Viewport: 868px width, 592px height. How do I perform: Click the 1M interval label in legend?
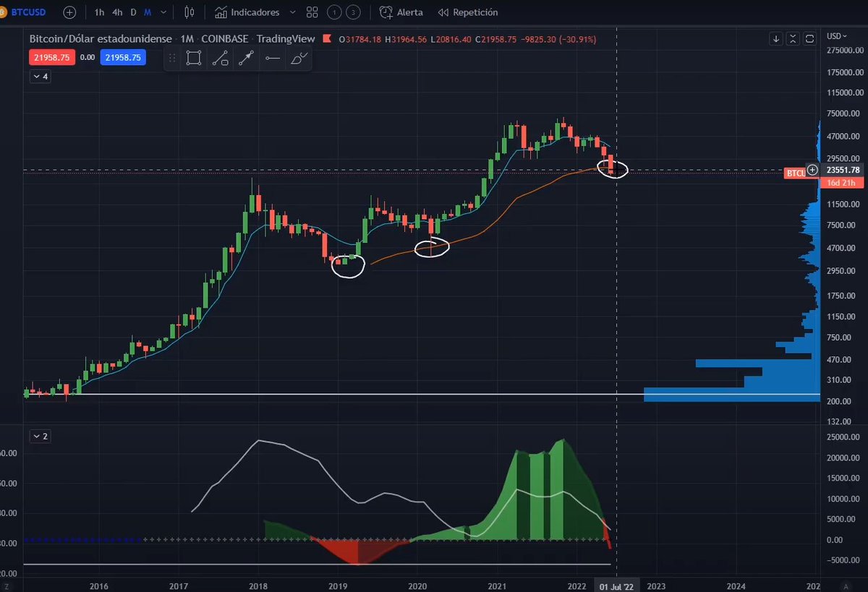coord(186,39)
